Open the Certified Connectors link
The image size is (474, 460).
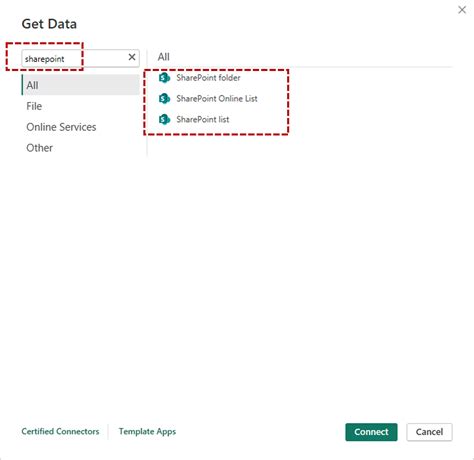pyautogui.click(x=60, y=431)
